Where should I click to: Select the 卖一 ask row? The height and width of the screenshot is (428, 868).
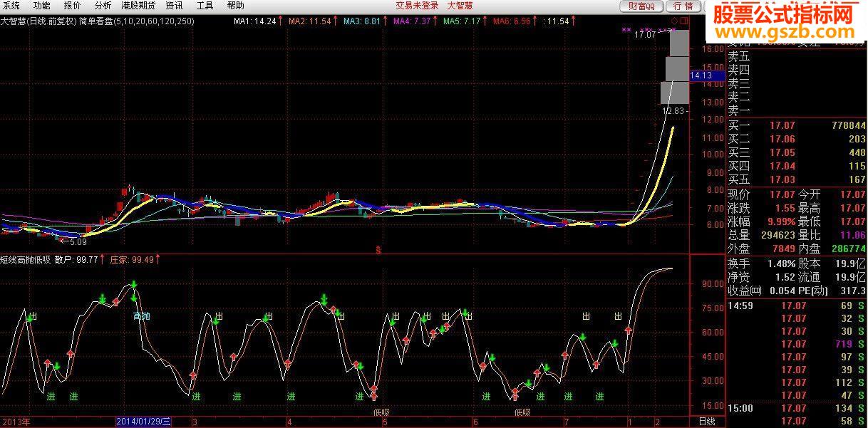click(797, 110)
